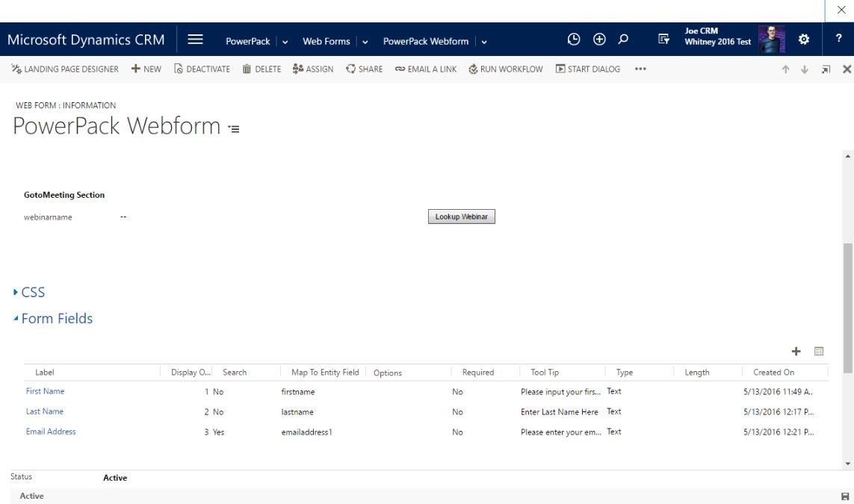Screen dimensions: 854x504
Task: Open the advanced find icon
Action: pos(663,41)
